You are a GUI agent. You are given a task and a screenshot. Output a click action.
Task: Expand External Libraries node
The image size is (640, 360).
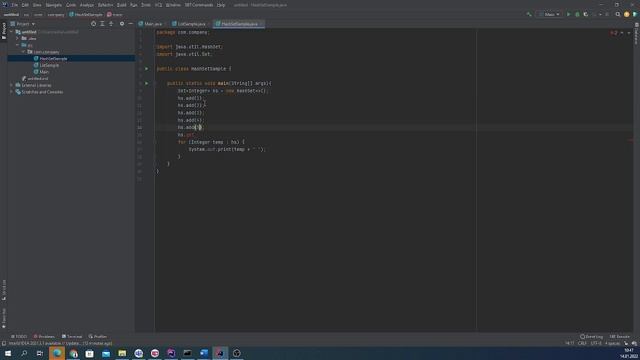click(x=11, y=85)
